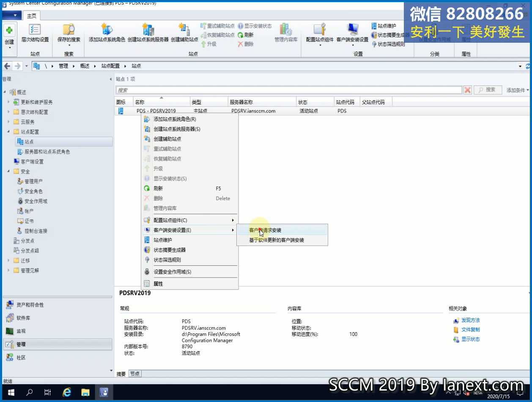Clear search with the red X button
The height and width of the screenshot is (402, 532).
467,90
